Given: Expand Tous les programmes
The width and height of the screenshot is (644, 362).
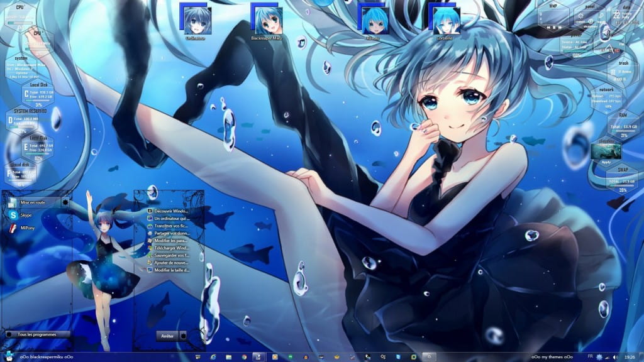Looking at the screenshot, I should [36, 334].
